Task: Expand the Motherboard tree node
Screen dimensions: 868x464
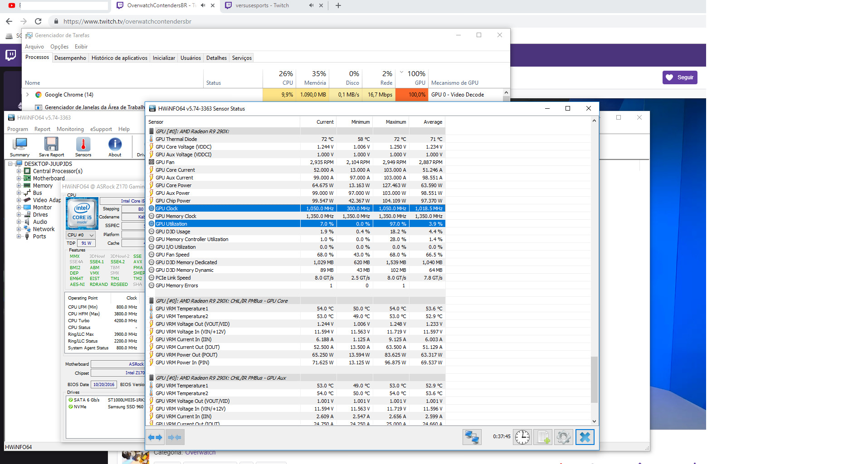Action: [x=19, y=179]
